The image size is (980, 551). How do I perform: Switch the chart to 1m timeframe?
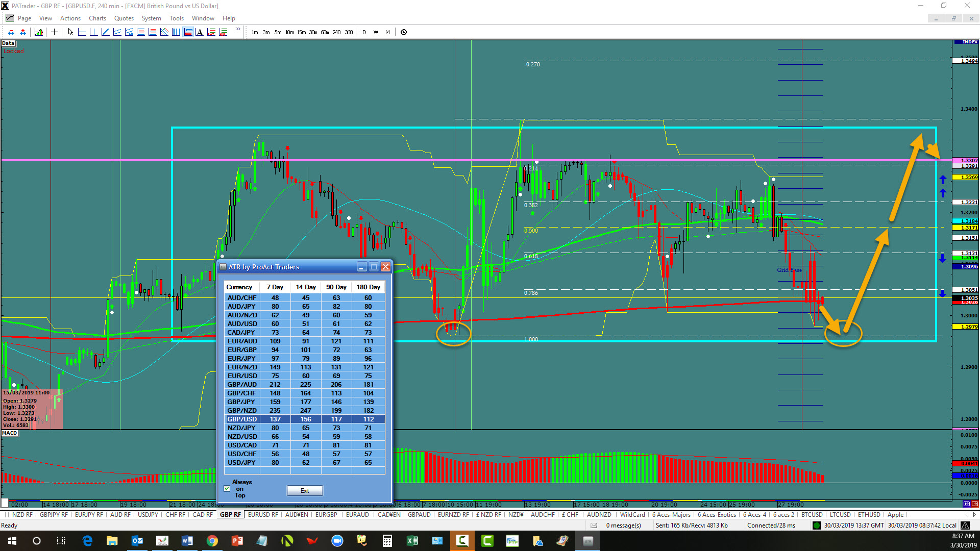coord(255,32)
